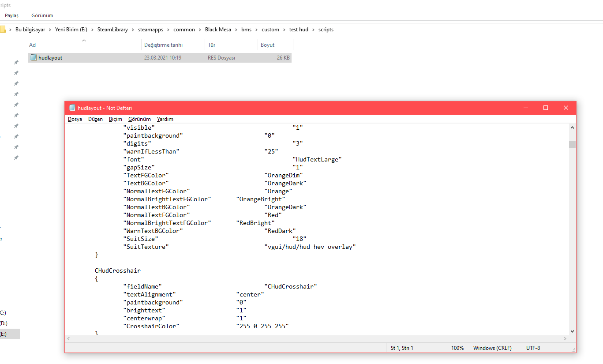This screenshot has width=603, height=364.
Task: Go to Yeni Birim (E:) in the breadcrumb
Action: [x=71, y=30]
